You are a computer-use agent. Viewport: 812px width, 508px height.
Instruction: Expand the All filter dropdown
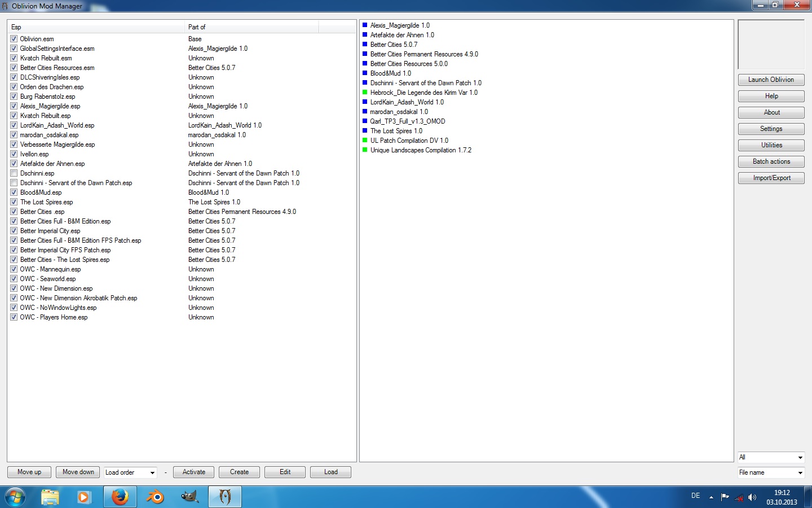(x=771, y=457)
